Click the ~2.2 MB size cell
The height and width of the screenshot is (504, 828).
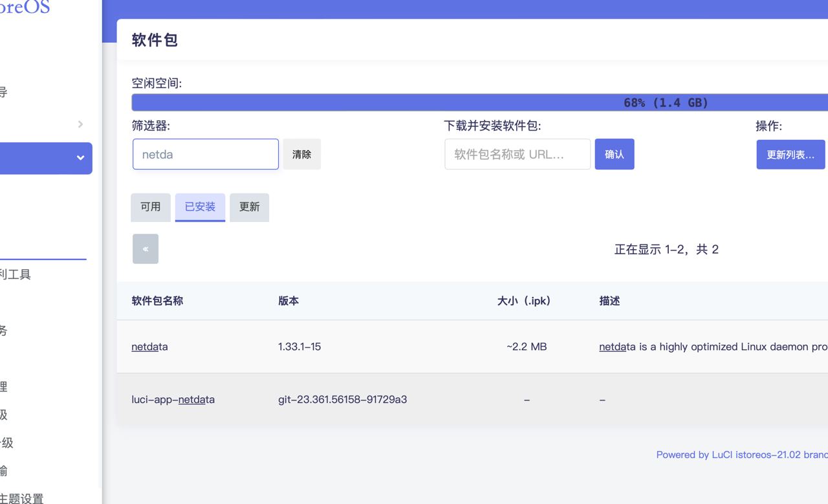527,347
